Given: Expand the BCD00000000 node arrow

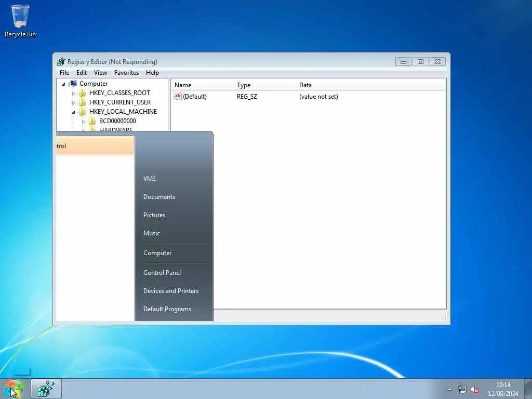Looking at the screenshot, I should (83, 122).
